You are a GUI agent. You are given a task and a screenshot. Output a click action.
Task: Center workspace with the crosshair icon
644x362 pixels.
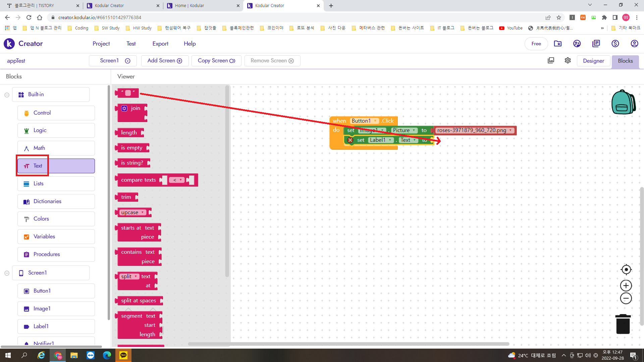tap(626, 269)
